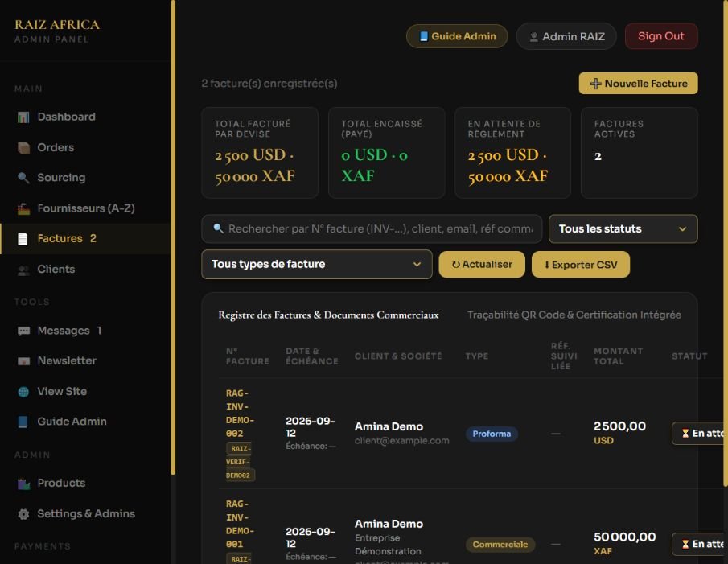The width and height of the screenshot is (728, 564).
Task: Expand the Tous types de facture dropdown
Action: coord(317,264)
